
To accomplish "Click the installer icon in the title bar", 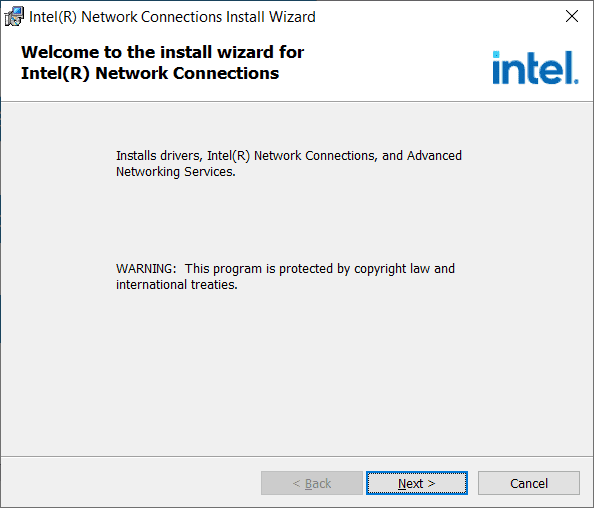I will 14,17.
